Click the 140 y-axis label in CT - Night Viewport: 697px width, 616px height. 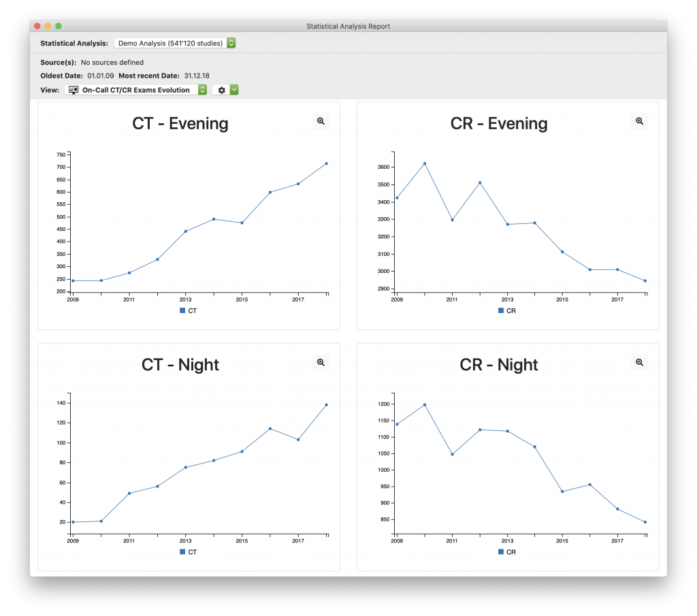(61, 403)
